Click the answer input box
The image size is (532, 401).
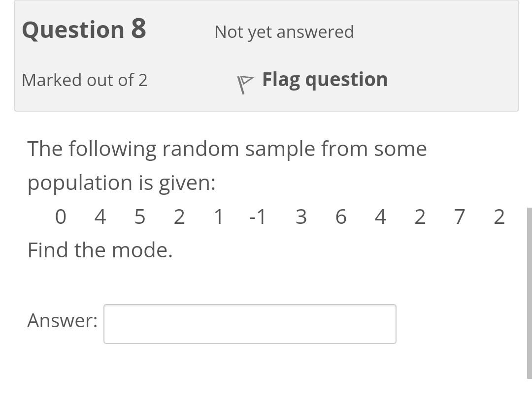[x=249, y=324]
